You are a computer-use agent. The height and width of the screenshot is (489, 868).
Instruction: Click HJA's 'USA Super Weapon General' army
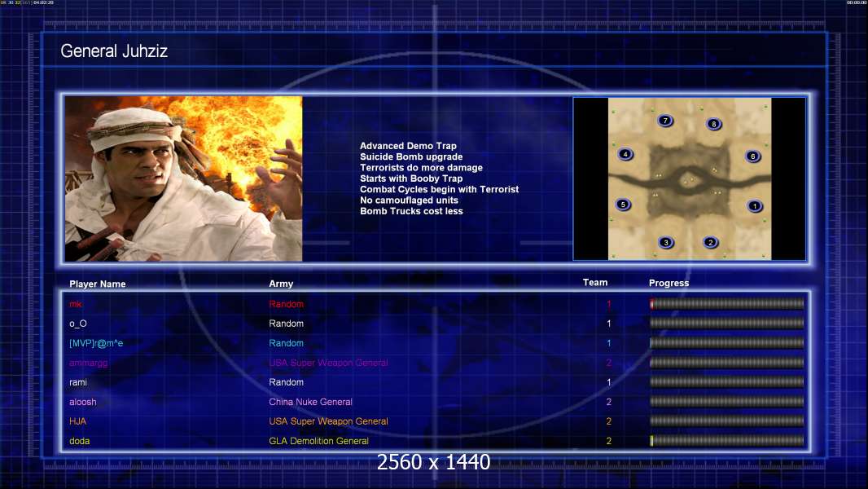[328, 421]
